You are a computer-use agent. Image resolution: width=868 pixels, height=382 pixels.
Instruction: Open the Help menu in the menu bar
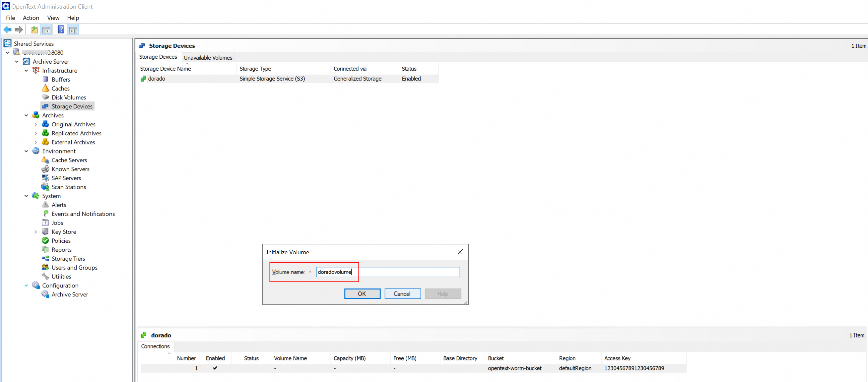(x=73, y=18)
